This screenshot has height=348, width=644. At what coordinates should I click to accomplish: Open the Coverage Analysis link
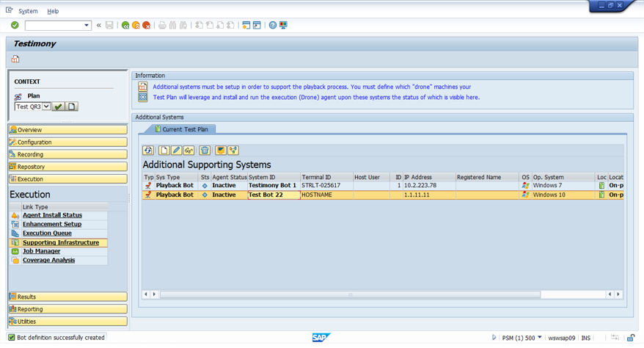coord(48,261)
